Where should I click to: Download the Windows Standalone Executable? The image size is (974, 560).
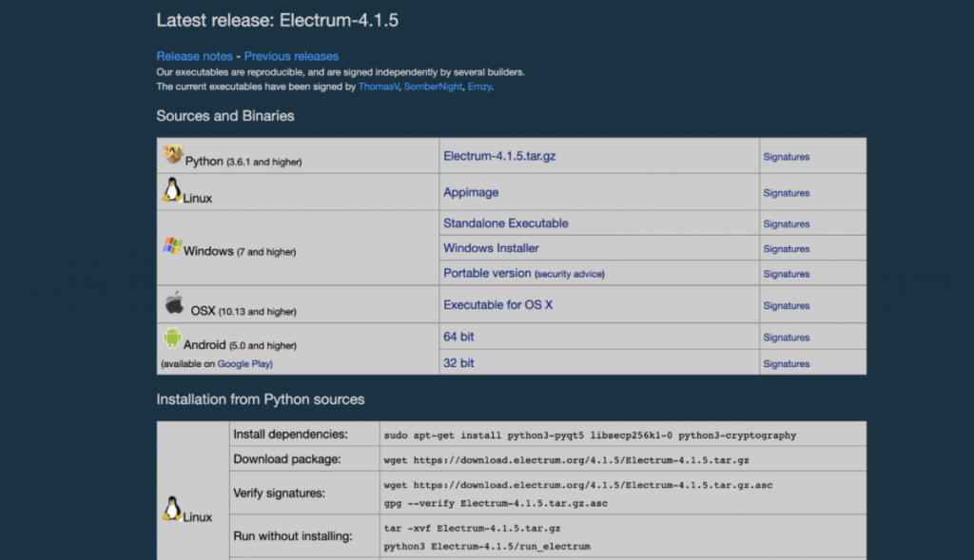tap(506, 223)
